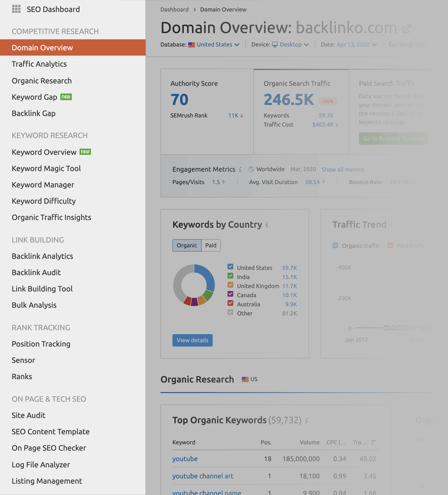Click the Engagement Metrics info icon

pyautogui.click(x=240, y=169)
